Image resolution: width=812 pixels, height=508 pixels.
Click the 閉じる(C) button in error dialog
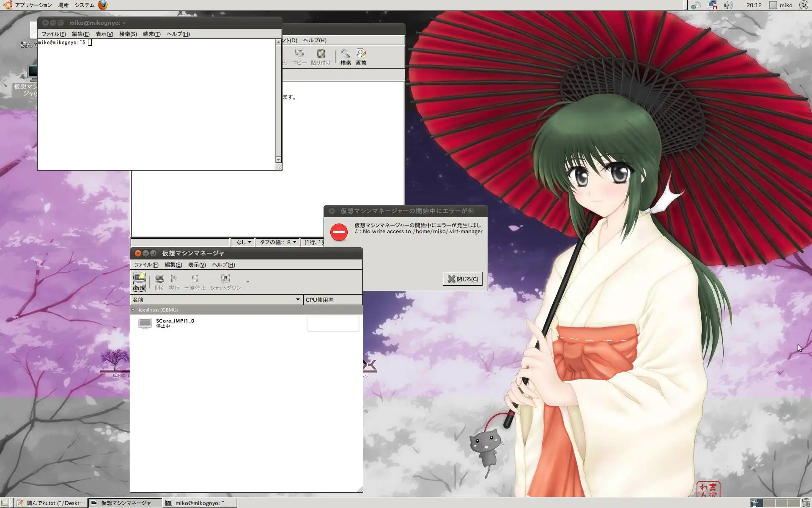463,279
